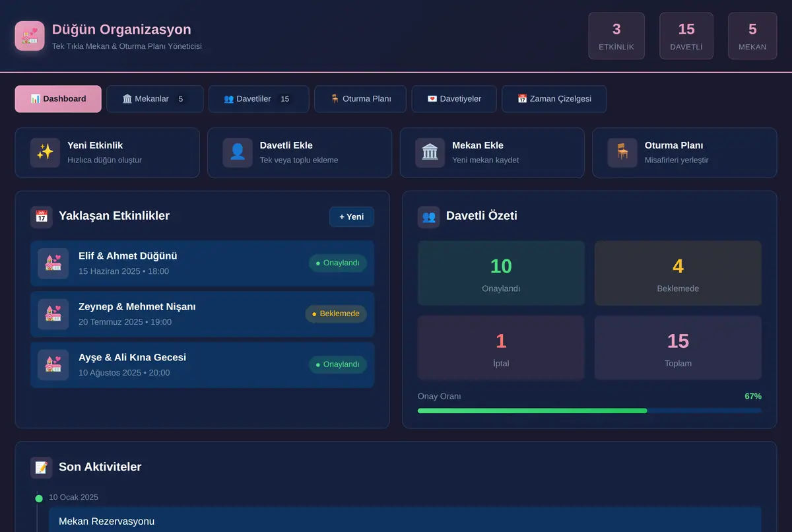The image size is (792, 532).
Task: Open the Ayşe & Ali Kına Gecesi event
Action: (203, 365)
